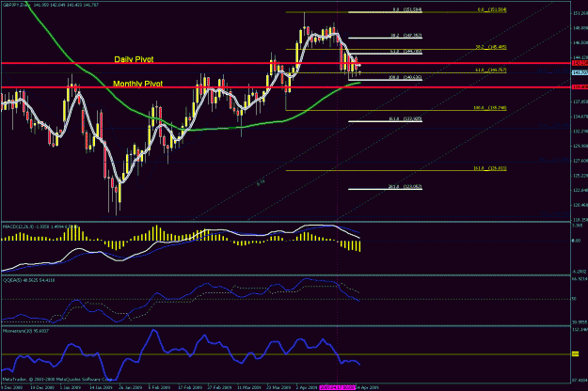
Task: Select the yellow 0.0 Fibonacci level label
Action: (x=492, y=10)
